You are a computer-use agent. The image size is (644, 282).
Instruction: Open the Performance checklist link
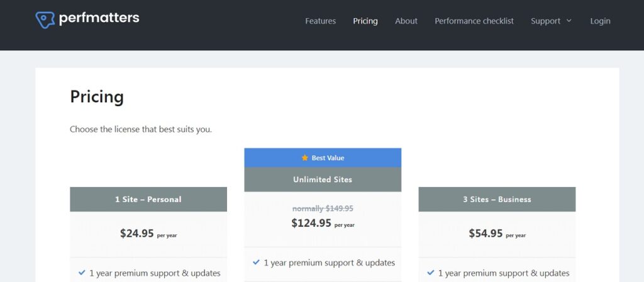point(474,21)
